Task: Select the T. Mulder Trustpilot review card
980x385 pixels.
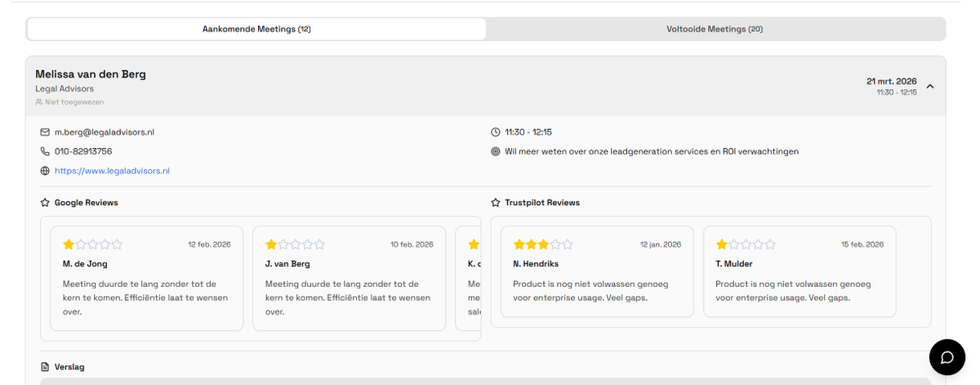Action: 800,271
